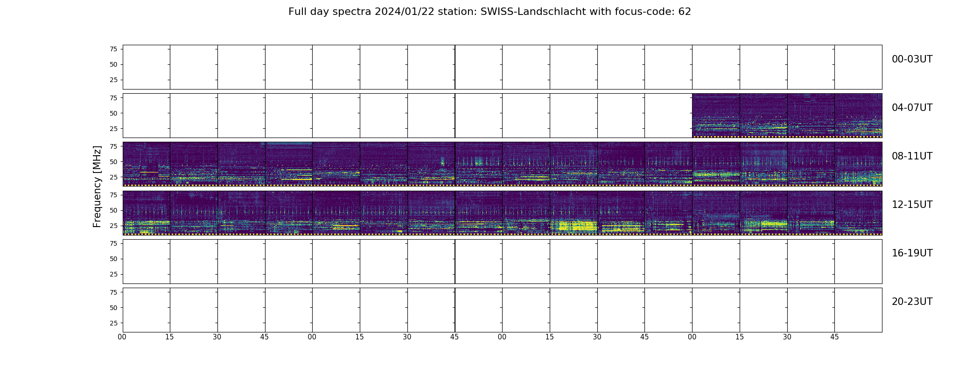Select the 75 tick label of 20-23UT row
This screenshot has height=373, width=980.
tap(113, 292)
